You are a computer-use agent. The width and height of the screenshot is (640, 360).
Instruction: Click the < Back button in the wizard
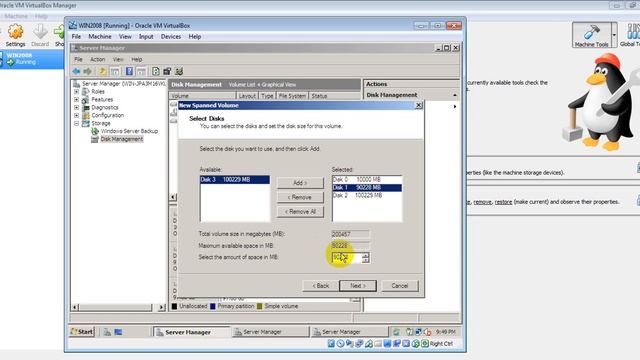pyautogui.click(x=321, y=286)
